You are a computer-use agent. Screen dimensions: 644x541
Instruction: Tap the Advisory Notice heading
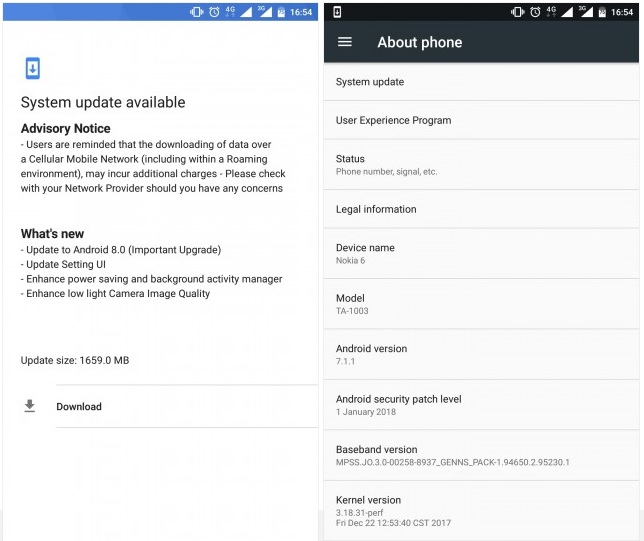pos(66,129)
